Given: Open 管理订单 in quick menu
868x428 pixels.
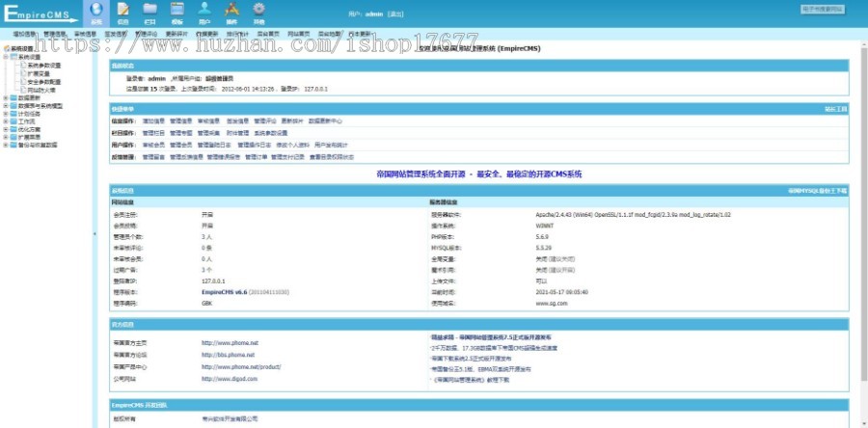Looking at the screenshot, I should (256, 157).
